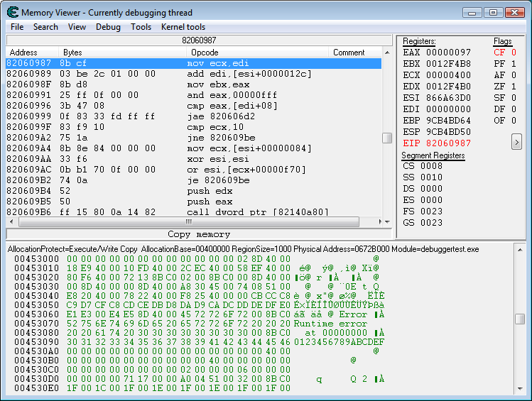Toggle the PF parity flag value
The width and height of the screenshot is (532, 401).
click(x=514, y=64)
